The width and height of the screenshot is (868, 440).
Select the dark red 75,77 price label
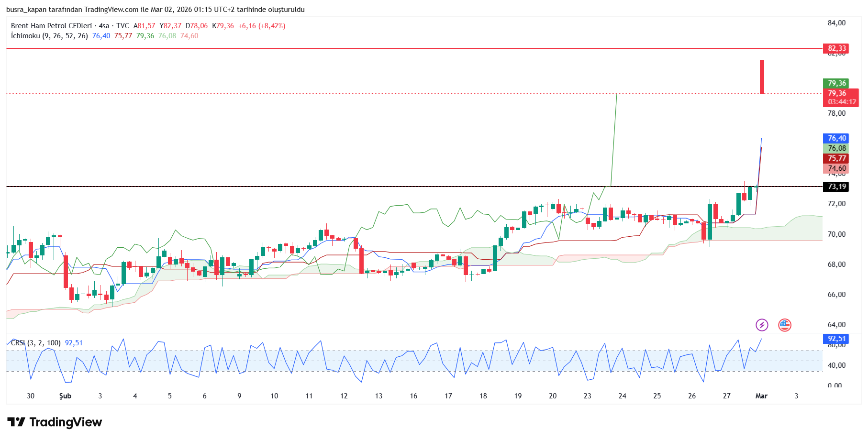(x=836, y=158)
